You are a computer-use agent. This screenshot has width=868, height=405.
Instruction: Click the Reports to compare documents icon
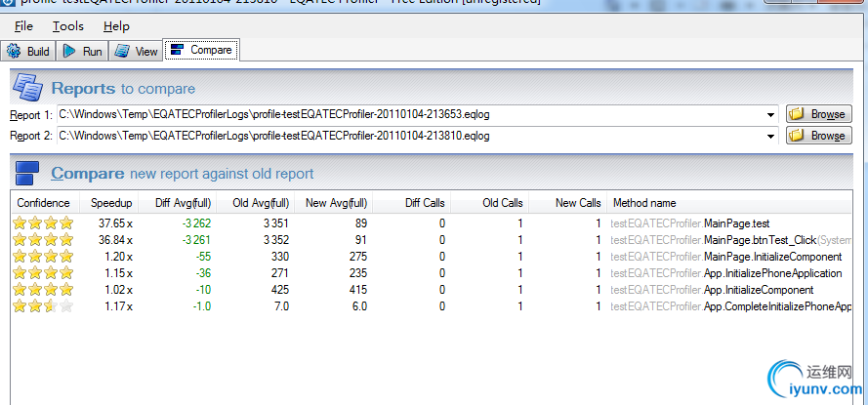[x=27, y=87]
